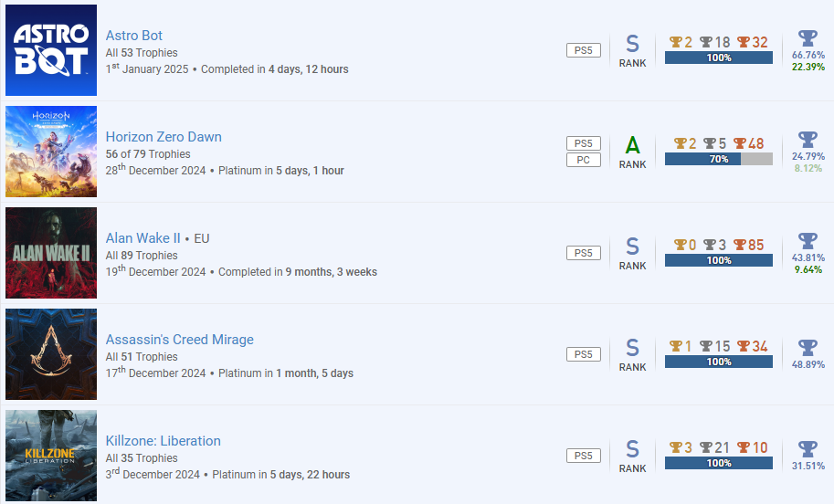This screenshot has width=834, height=504.
Task: Click the gold trophy icon in Alan Wake II row
Action: (681, 245)
